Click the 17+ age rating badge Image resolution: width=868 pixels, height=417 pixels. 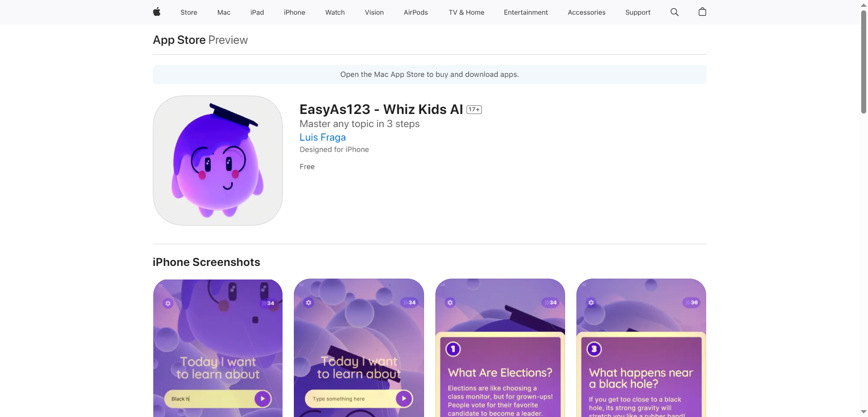(474, 109)
